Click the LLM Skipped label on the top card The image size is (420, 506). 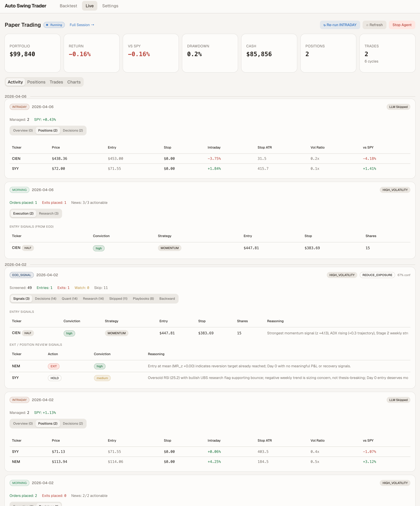click(398, 107)
